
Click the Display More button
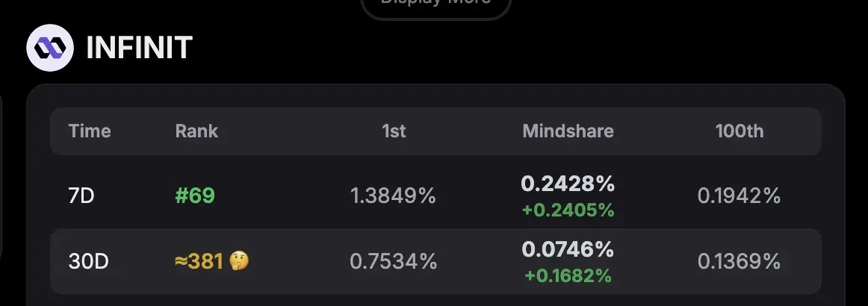coord(435,7)
